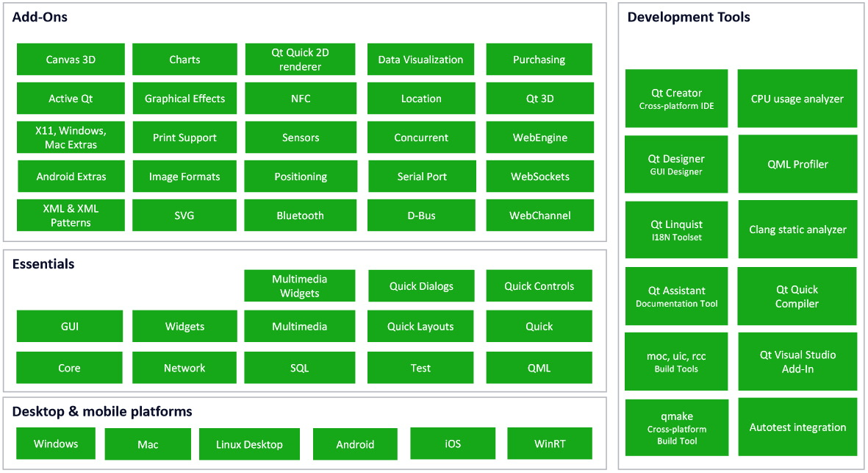Click the Essentials section heading
This screenshot has height=473, width=868.
[43, 263]
